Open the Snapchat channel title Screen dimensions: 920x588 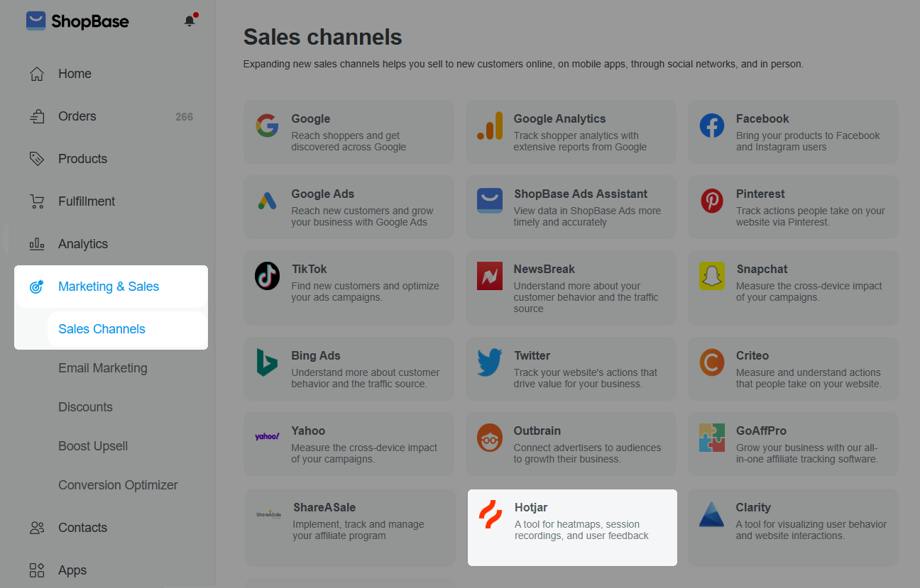(x=762, y=270)
